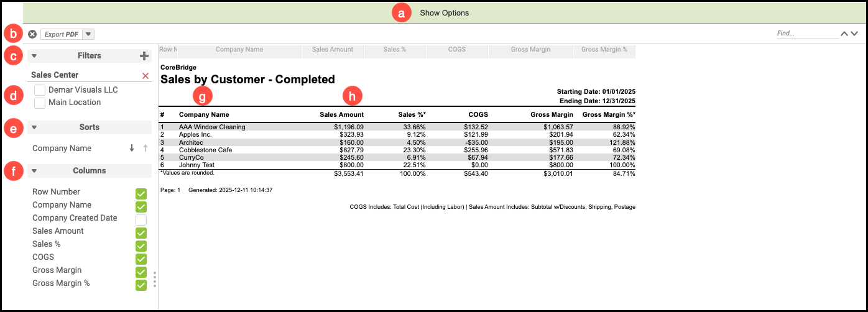This screenshot has height=312, width=868.
Task: Uncheck the Gross Margin % column checkbox
Action: pyautogui.click(x=141, y=285)
